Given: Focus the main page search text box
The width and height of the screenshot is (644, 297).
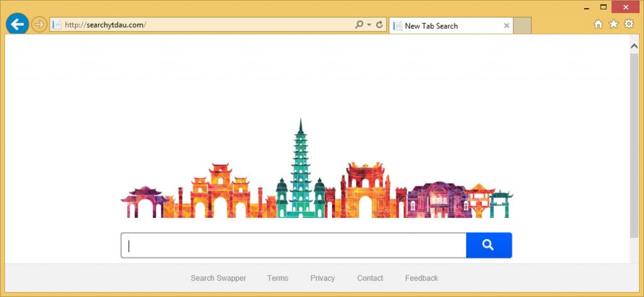Looking at the screenshot, I should coord(294,246).
